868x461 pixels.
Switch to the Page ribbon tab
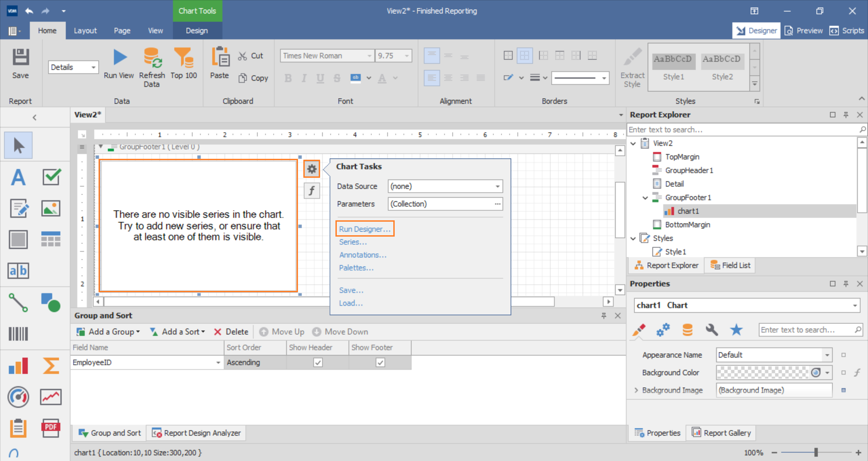122,31
